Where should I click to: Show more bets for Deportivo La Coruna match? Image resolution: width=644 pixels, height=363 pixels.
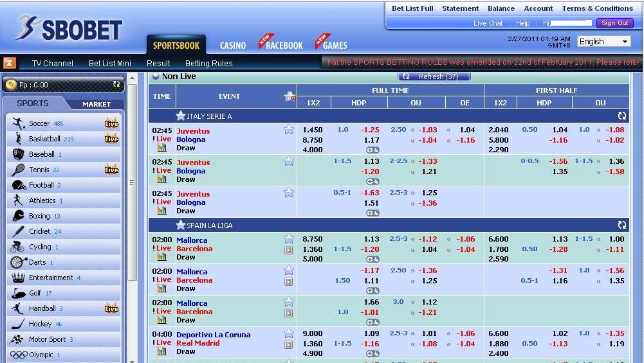(373, 353)
